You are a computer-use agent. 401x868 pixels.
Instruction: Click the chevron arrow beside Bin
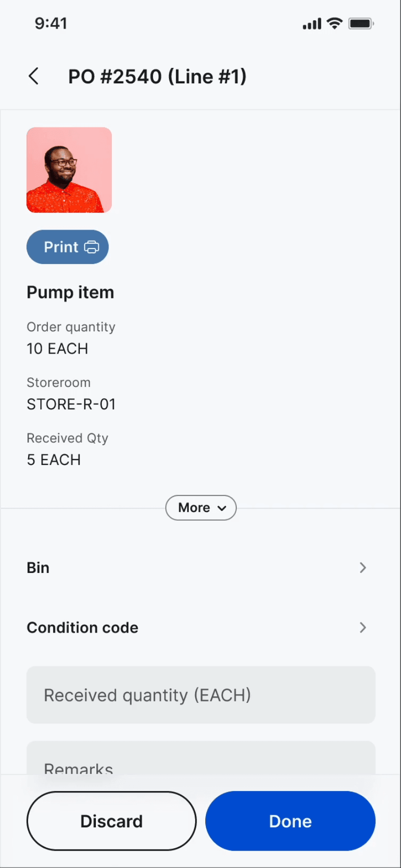tap(363, 568)
